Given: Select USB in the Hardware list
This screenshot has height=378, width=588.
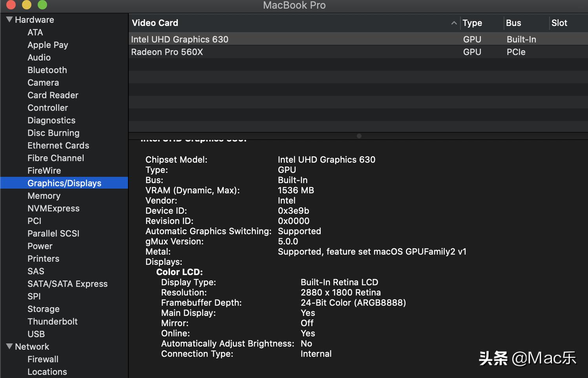Looking at the screenshot, I should tap(36, 334).
